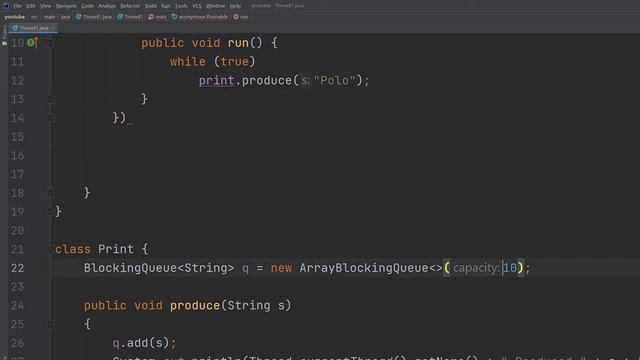
Task: Click the fold end marker on line 19
Action: click(51, 211)
